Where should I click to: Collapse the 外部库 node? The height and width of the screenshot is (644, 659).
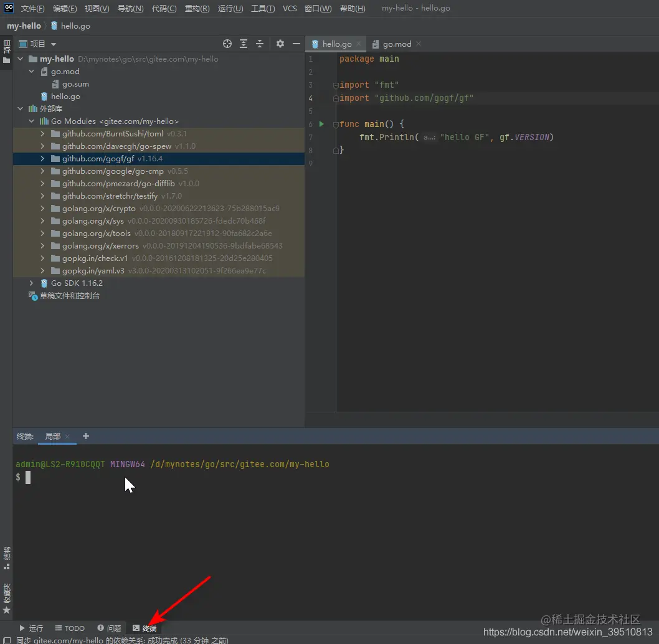tap(21, 108)
